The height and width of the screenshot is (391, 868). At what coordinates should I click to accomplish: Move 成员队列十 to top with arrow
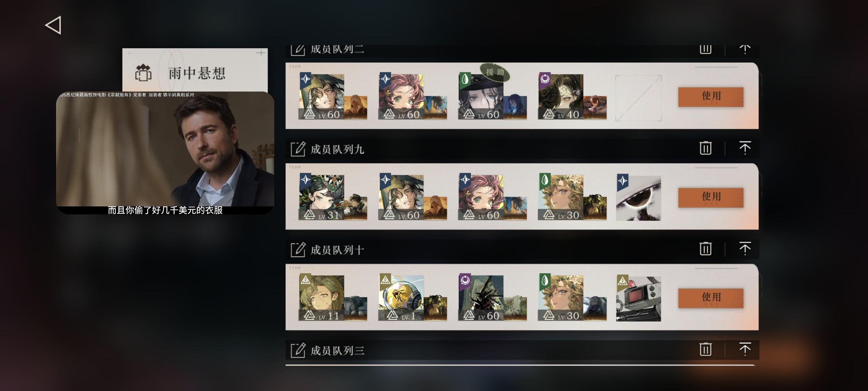click(x=745, y=249)
